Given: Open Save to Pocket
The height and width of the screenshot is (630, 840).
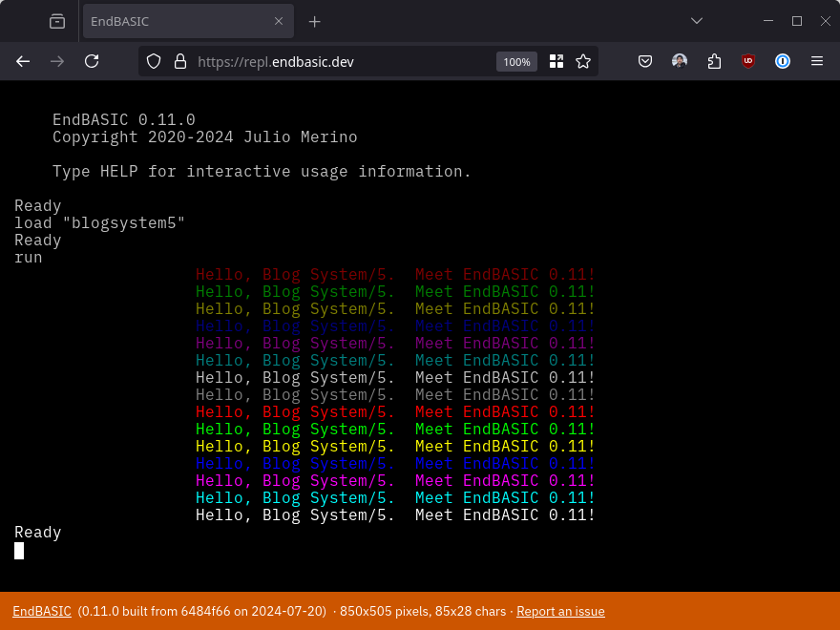Looking at the screenshot, I should (645, 62).
